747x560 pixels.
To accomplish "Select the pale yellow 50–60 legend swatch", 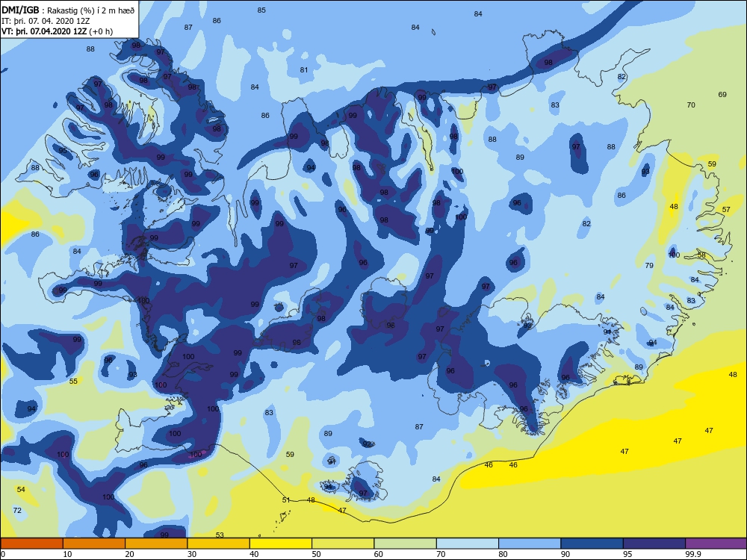I will pos(343,544).
